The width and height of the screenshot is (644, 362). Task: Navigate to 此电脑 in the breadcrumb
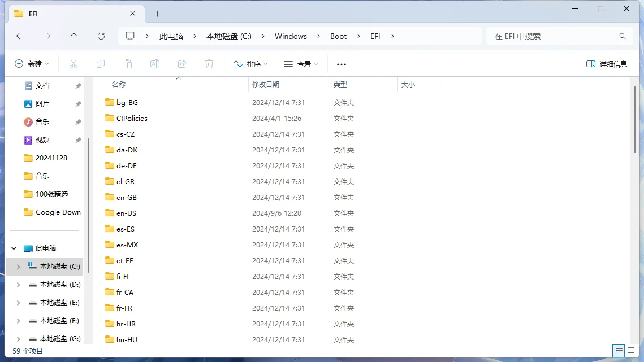[171, 36]
